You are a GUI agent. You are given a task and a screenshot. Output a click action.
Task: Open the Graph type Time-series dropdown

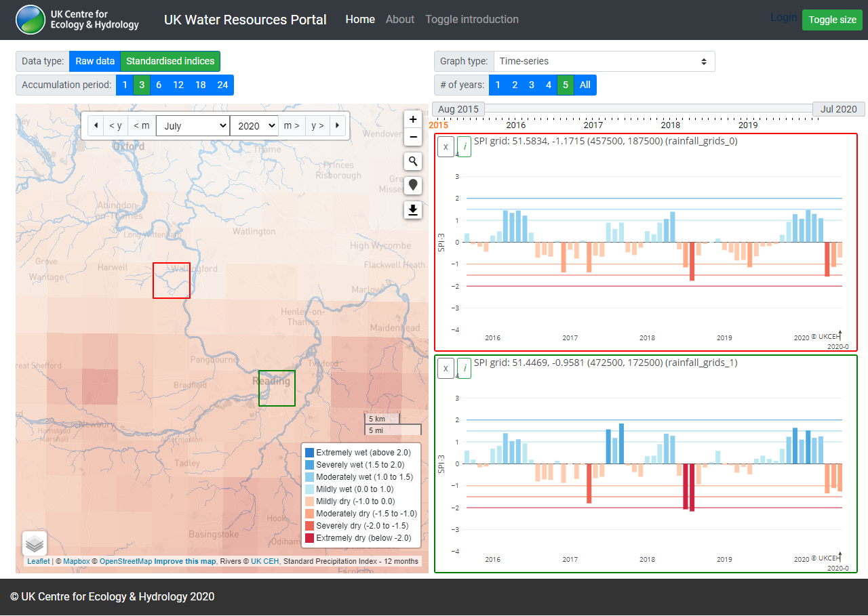coord(604,61)
